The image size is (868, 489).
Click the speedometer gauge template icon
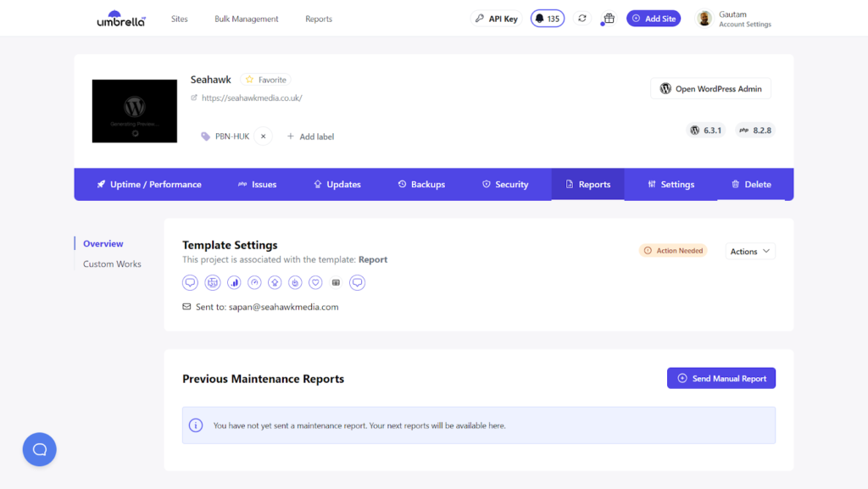254,282
